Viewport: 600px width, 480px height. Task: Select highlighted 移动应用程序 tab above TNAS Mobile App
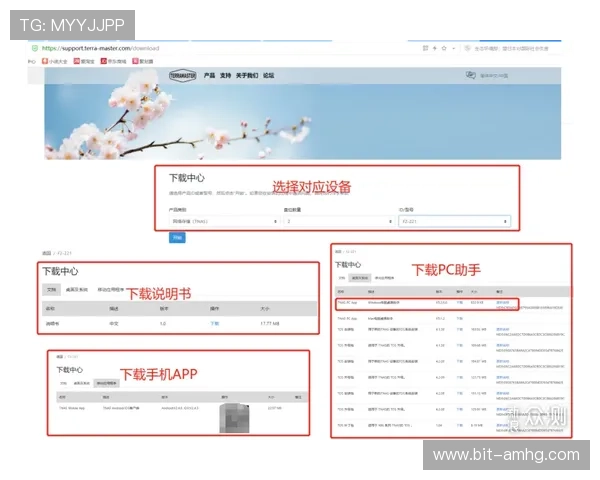(x=106, y=383)
